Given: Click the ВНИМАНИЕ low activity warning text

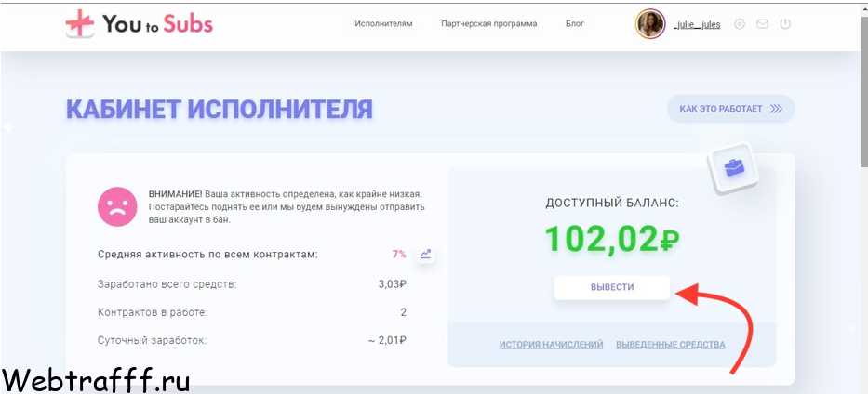Looking at the screenshot, I should click(287, 206).
